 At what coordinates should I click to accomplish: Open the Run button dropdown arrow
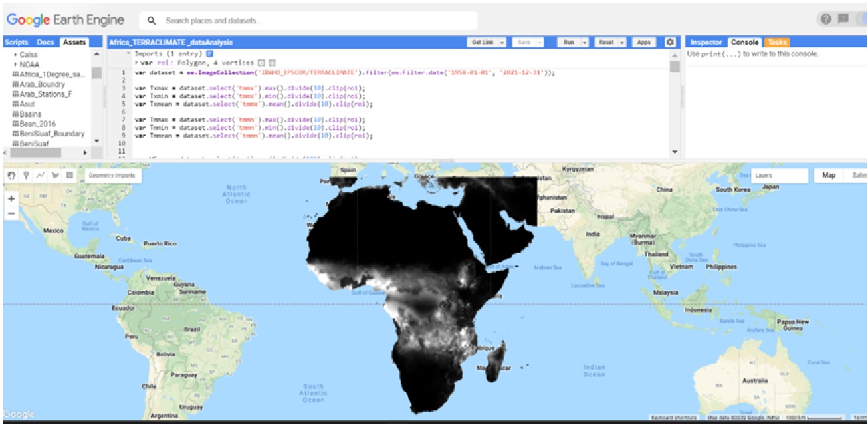tap(585, 42)
